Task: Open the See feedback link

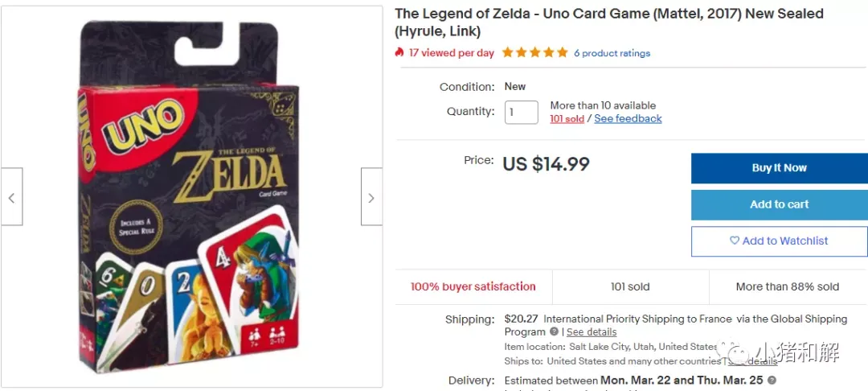Action: [628, 118]
